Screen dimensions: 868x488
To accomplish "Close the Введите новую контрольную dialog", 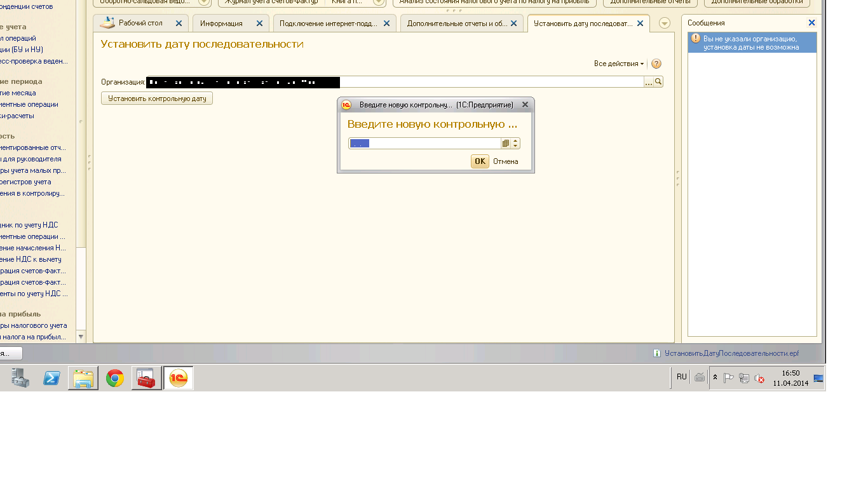I will [525, 105].
